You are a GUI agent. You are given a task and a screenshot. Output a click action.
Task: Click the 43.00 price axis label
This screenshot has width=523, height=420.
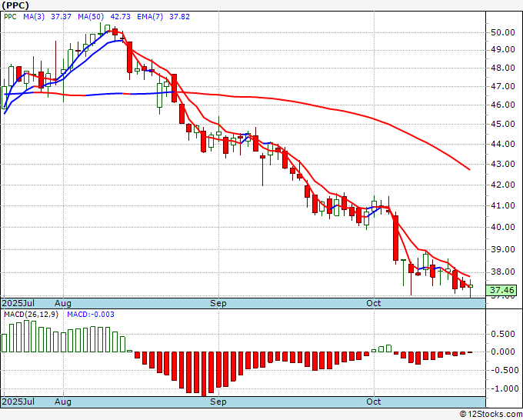[x=503, y=164]
